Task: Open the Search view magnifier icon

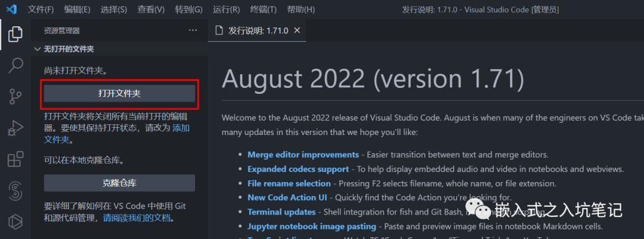Action: click(x=16, y=65)
